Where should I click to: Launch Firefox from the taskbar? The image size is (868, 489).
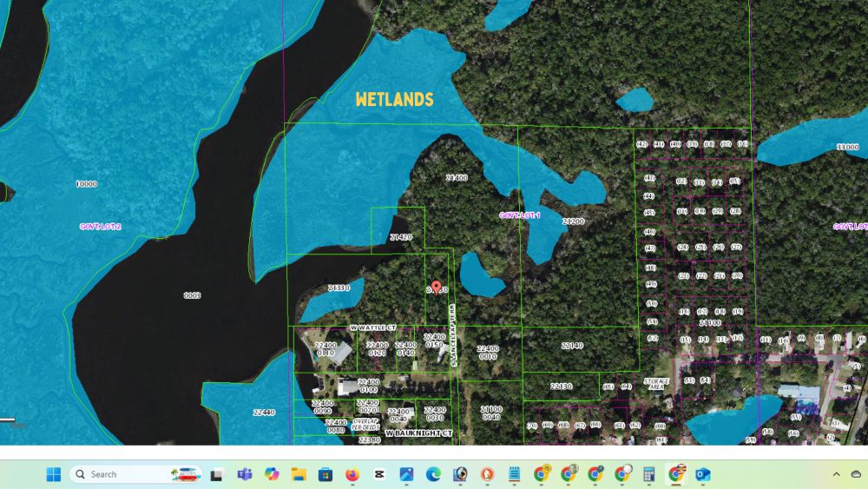point(352,474)
